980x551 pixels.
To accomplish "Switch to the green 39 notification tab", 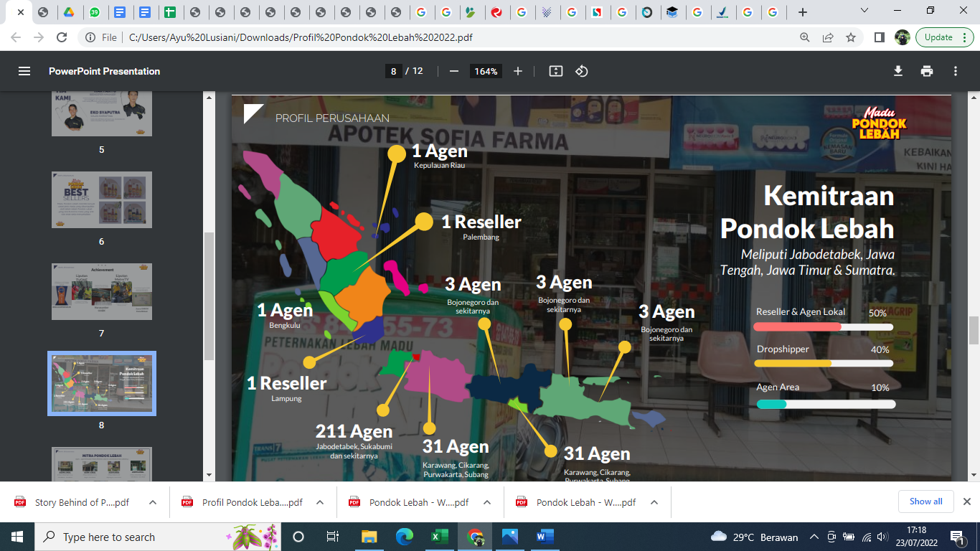I will (94, 12).
